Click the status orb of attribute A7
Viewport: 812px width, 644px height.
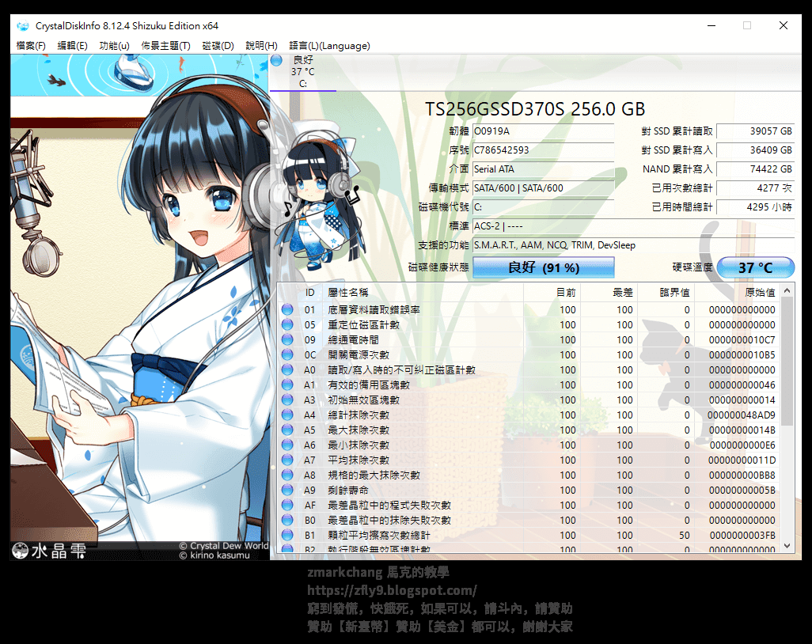coord(287,460)
